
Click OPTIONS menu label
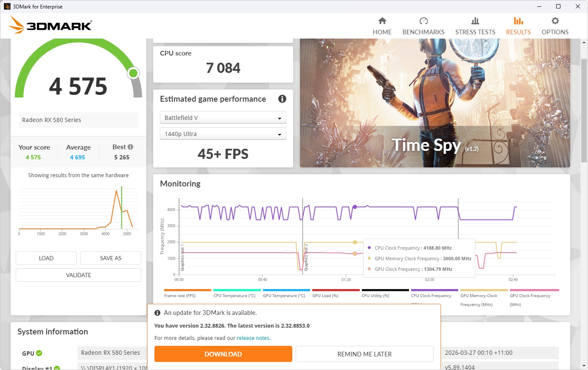tap(555, 32)
